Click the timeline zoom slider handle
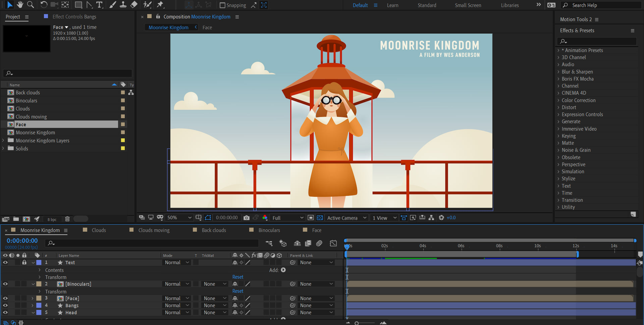Image resolution: width=644 pixels, height=325 pixels. (x=357, y=323)
